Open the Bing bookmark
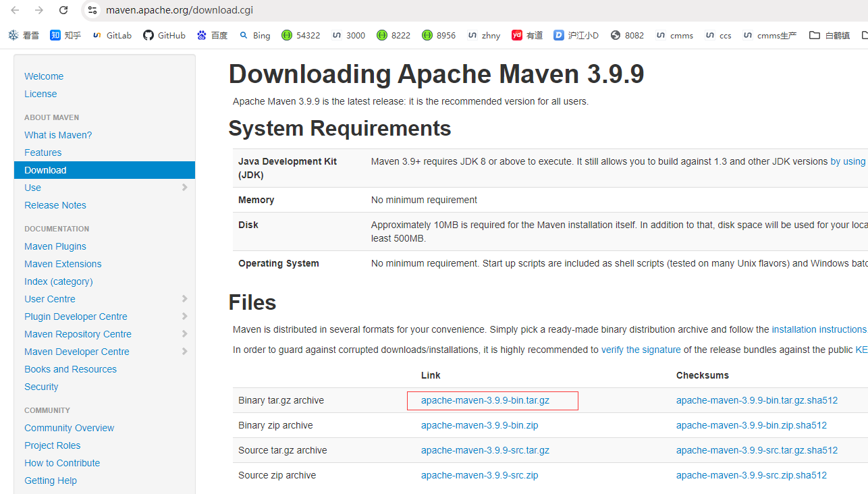Screen dimensions: 868x494 [x=254, y=35]
